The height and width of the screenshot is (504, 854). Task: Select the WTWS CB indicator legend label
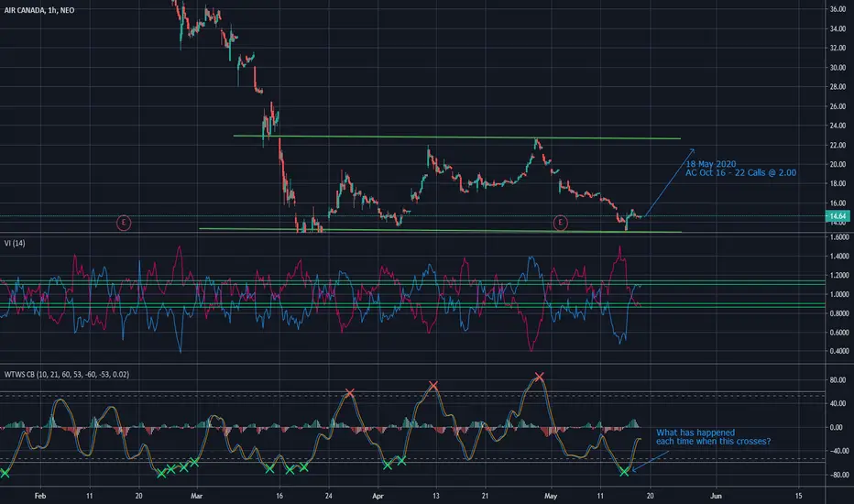(x=67, y=374)
